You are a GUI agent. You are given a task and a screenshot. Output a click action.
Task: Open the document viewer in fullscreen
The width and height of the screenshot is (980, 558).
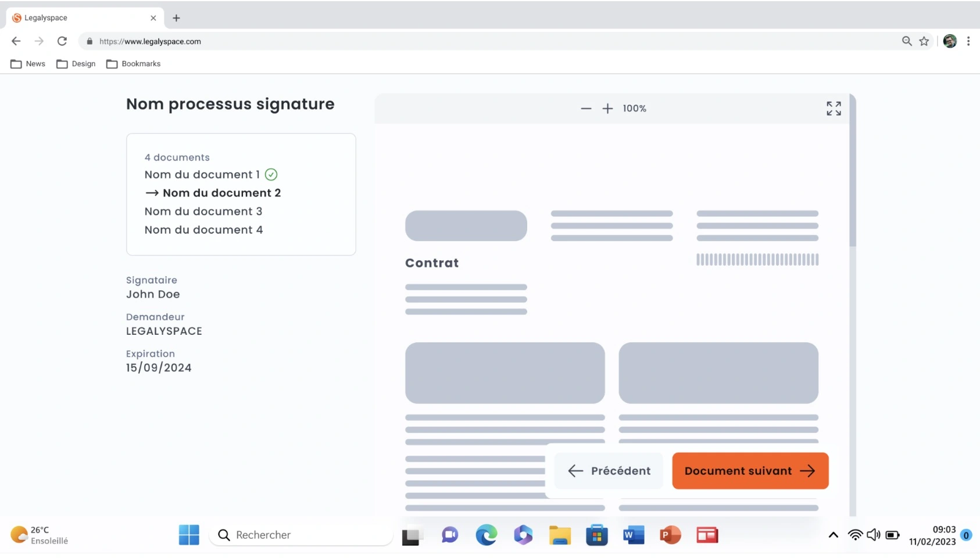click(834, 108)
